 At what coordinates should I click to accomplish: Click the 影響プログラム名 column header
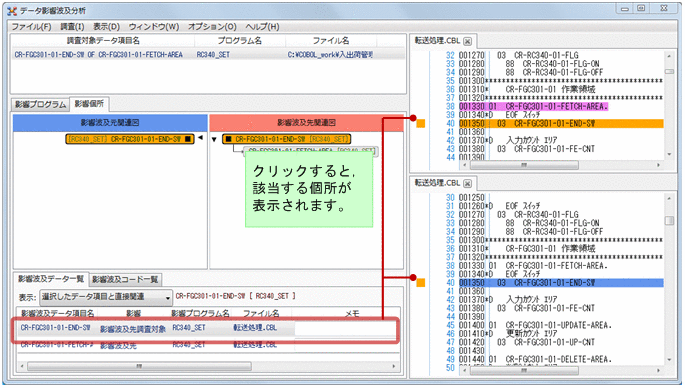click(x=200, y=314)
